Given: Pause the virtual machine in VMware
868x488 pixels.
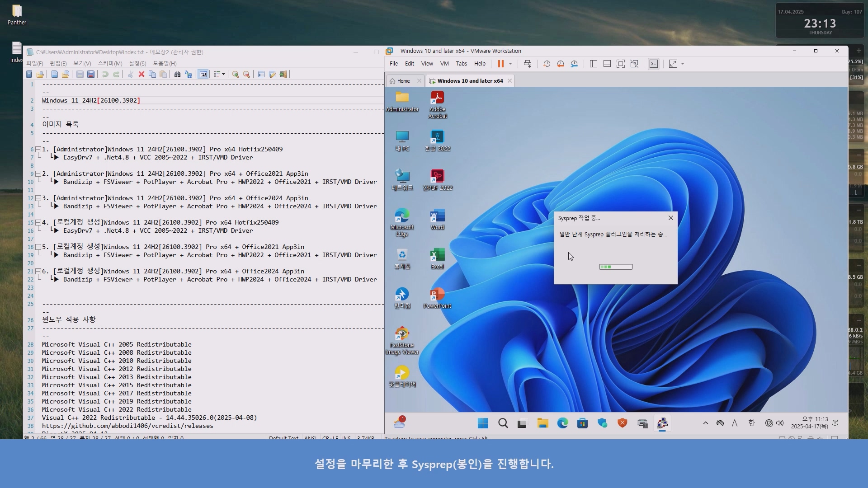Looking at the screenshot, I should (x=500, y=64).
